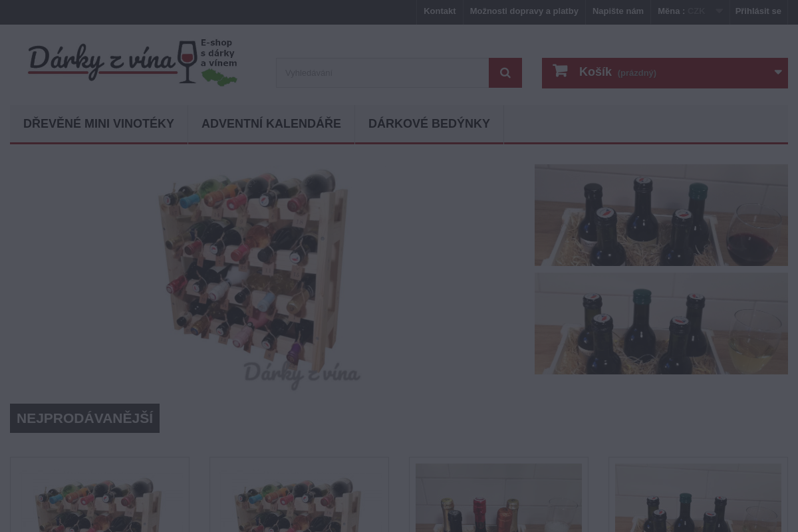The image size is (798, 532).
Task: Select the Nejprodávanější tab
Action: point(84,418)
